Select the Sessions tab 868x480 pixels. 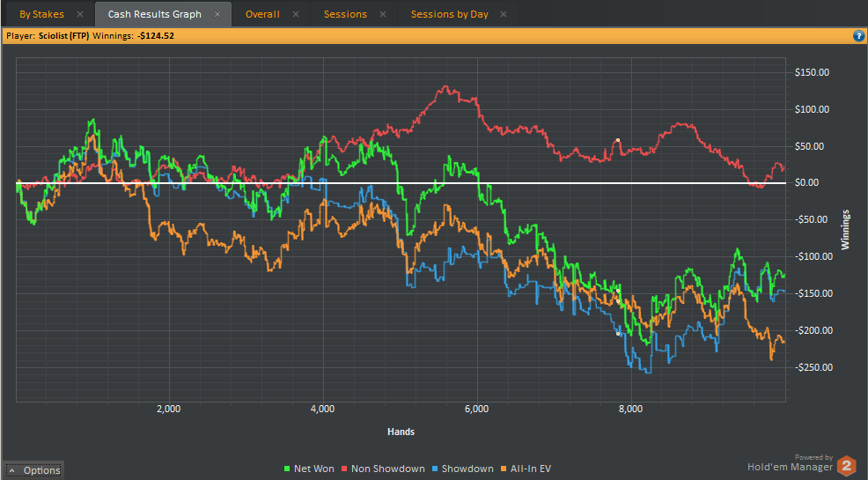pyautogui.click(x=345, y=14)
